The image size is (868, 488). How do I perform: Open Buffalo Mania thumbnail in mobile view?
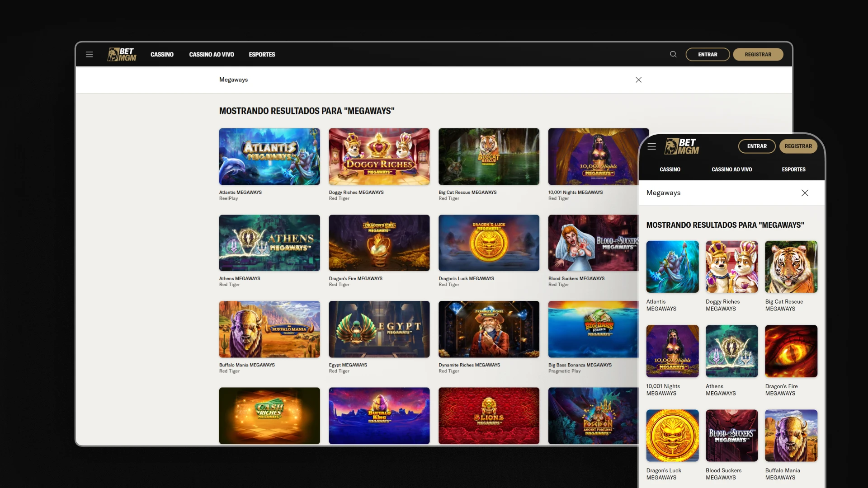(x=791, y=436)
